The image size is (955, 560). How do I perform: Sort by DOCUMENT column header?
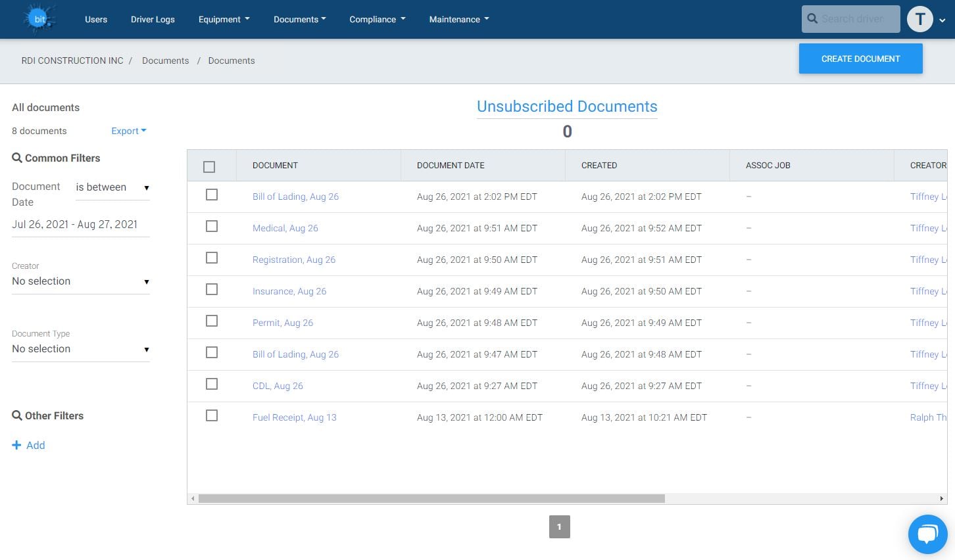tap(275, 166)
